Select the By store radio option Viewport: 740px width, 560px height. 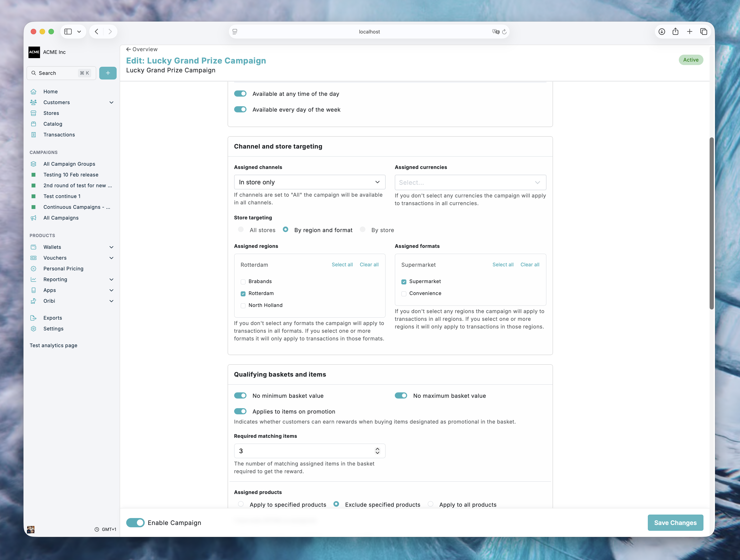tap(363, 230)
